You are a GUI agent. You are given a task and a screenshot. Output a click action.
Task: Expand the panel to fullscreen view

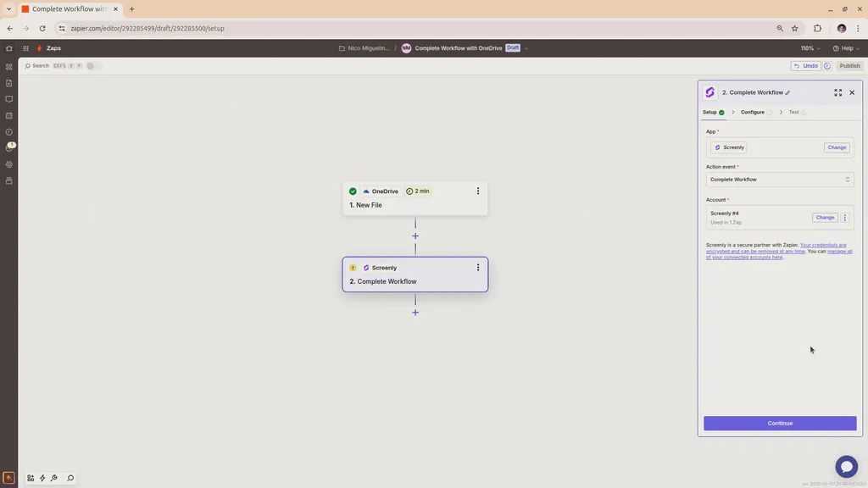coord(837,92)
